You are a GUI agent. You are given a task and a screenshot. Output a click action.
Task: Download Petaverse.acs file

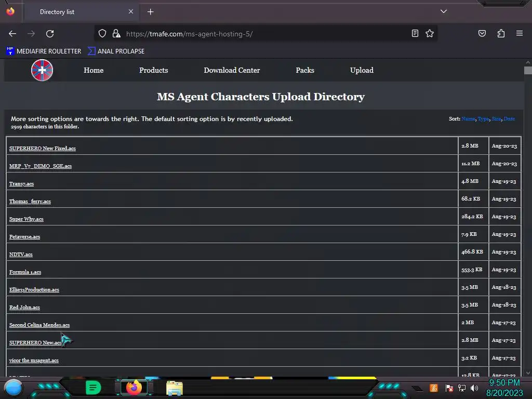point(24,236)
